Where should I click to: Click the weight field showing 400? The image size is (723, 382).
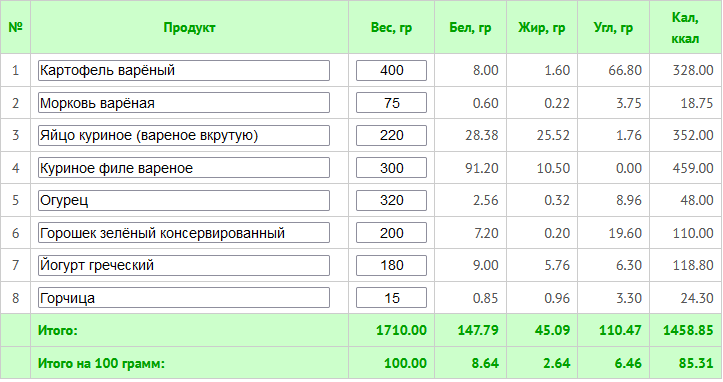[x=391, y=71]
